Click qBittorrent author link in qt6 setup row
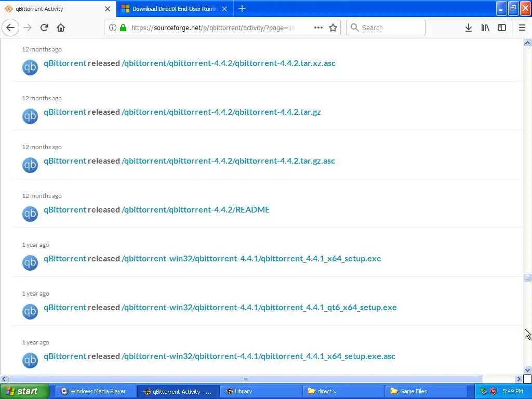The width and height of the screenshot is (532, 399). click(x=65, y=308)
